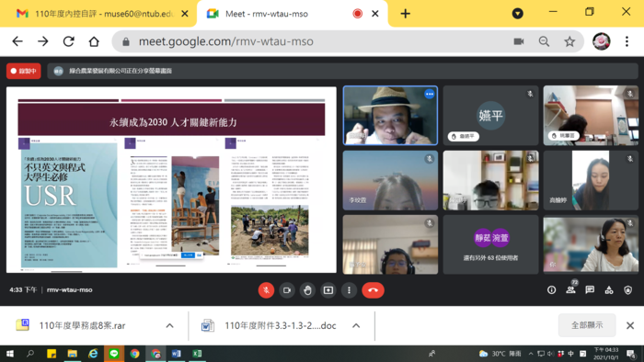The image size is (644, 362).
Task: Close the downloads bar
Action: (630, 325)
